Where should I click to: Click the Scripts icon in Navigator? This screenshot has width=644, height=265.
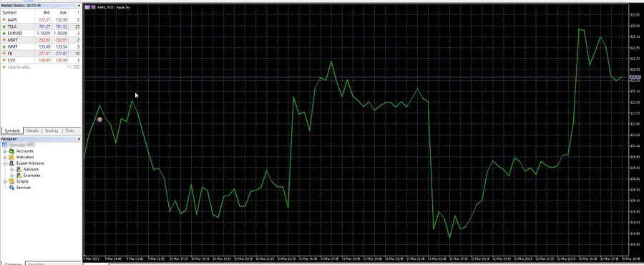click(11, 181)
